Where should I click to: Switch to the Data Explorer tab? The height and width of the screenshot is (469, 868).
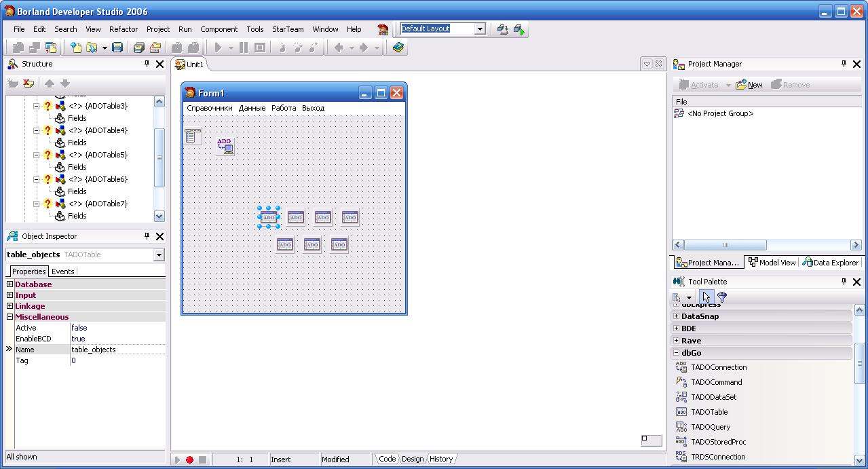click(831, 263)
